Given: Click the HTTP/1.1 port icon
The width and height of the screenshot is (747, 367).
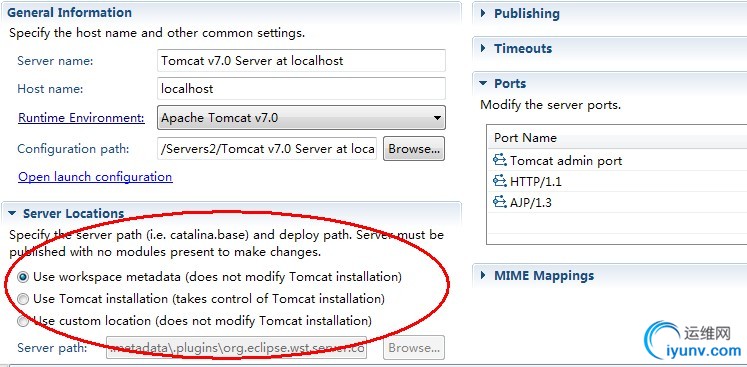Looking at the screenshot, I should coord(500,181).
